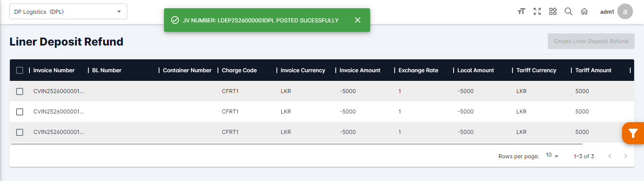Go to home via house icon
This screenshot has height=181, width=644.
584,11
